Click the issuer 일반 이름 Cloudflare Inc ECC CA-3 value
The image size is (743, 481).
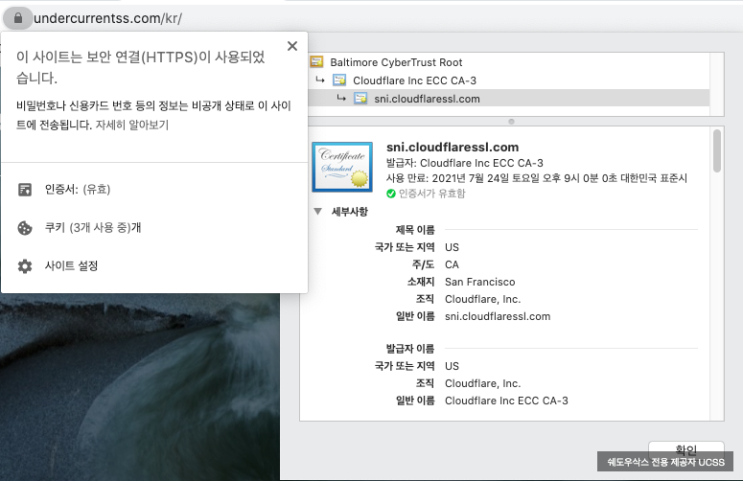[507, 401]
